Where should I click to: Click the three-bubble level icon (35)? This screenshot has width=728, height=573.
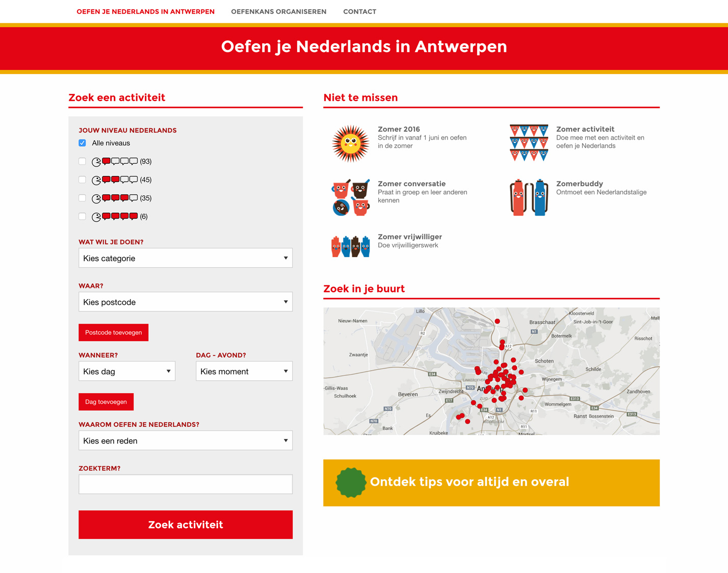[115, 198]
